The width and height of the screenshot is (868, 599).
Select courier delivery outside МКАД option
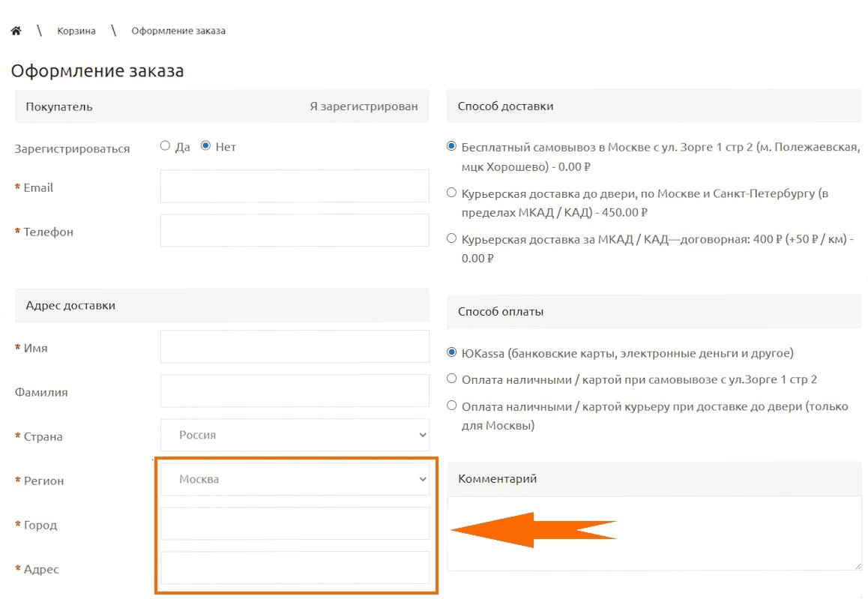(x=451, y=238)
